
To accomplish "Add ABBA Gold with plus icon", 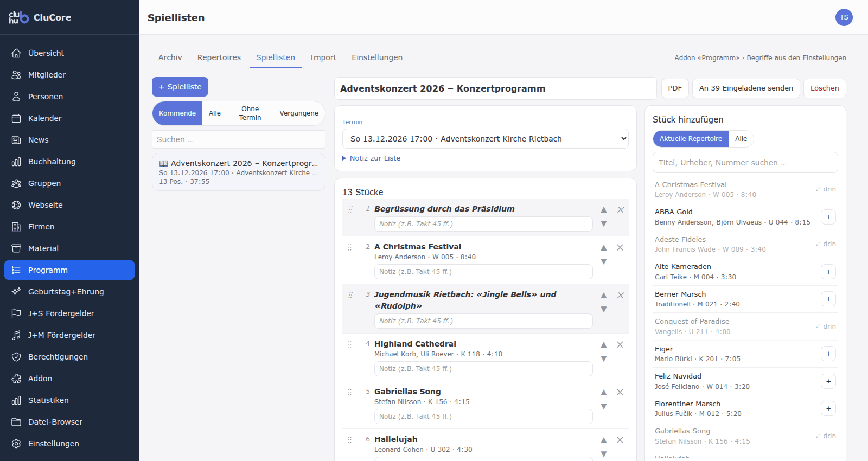I will [x=828, y=217].
